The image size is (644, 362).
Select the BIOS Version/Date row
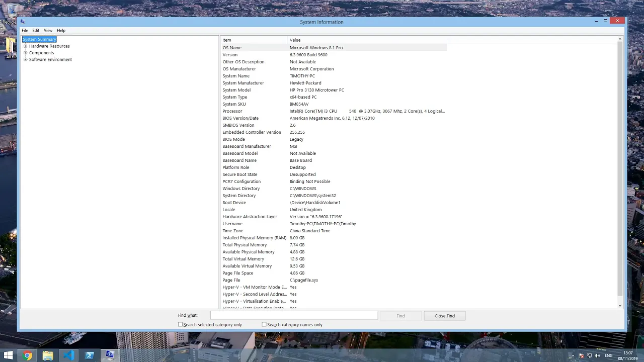tap(334, 118)
